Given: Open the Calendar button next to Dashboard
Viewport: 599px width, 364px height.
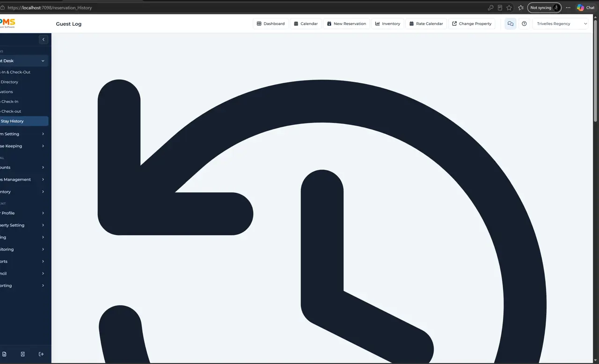Looking at the screenshot, I should [306, 24].
